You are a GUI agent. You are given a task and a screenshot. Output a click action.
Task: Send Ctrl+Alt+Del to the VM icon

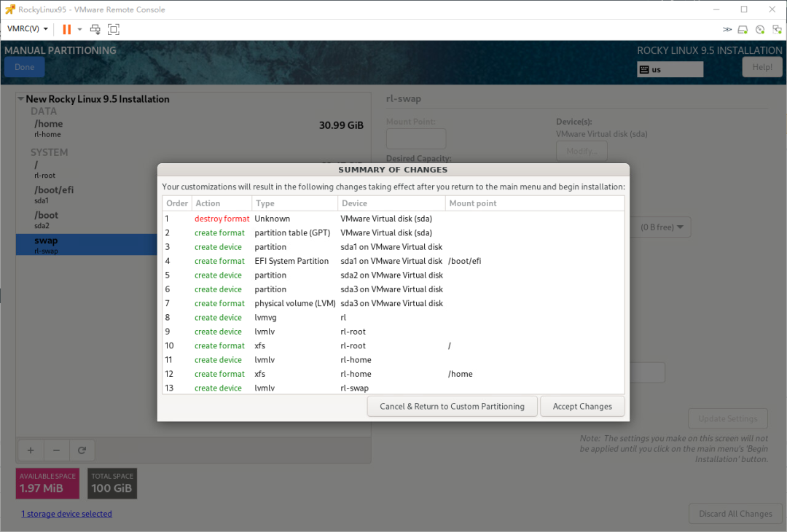coord(95,29)
